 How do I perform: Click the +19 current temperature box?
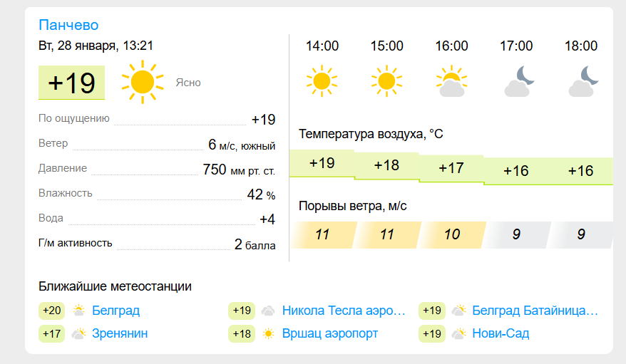71,83
